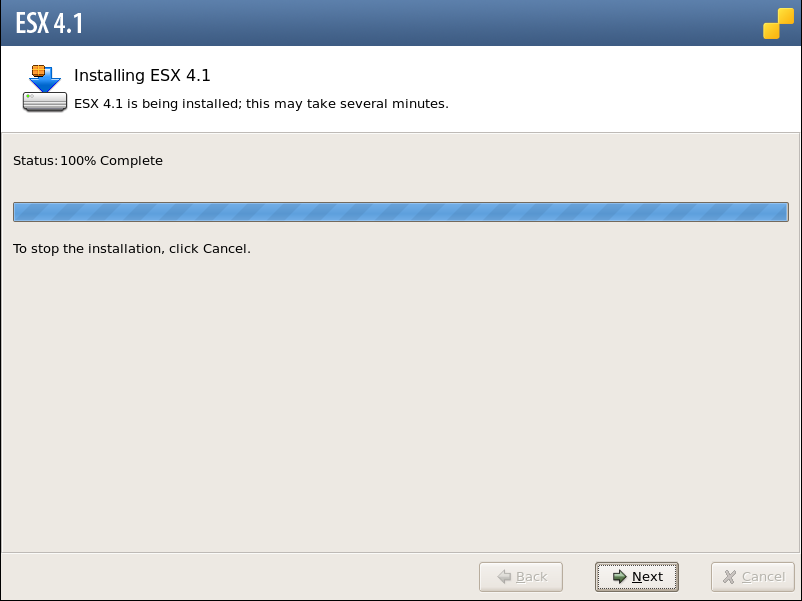Viewport: 802px width, 601px height.
Task: Click the 100% Complete status value
Action: coord(112,161)
